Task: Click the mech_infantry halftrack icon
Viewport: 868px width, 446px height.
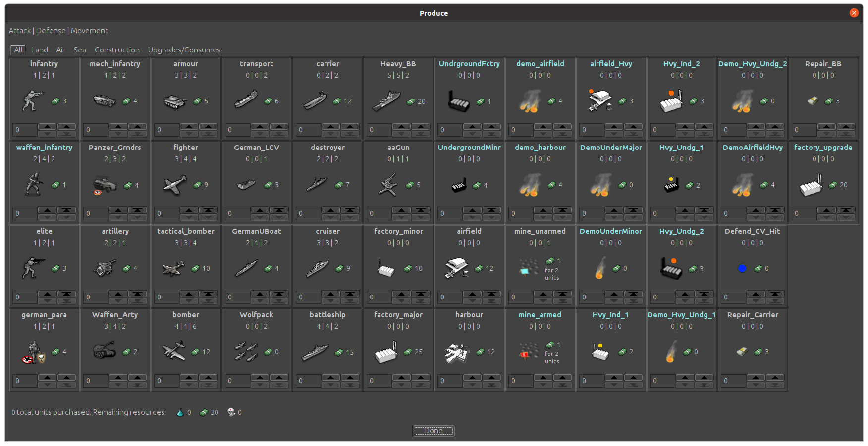Action: (105, 101)
